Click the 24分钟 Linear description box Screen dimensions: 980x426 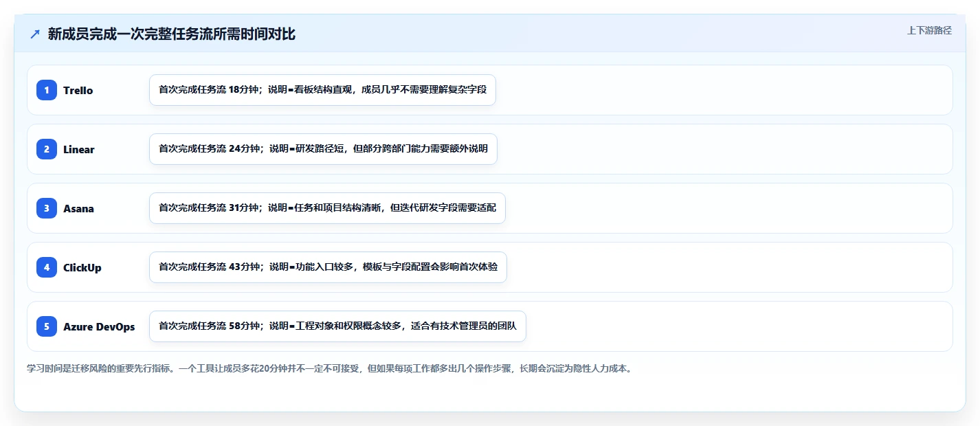323,149
